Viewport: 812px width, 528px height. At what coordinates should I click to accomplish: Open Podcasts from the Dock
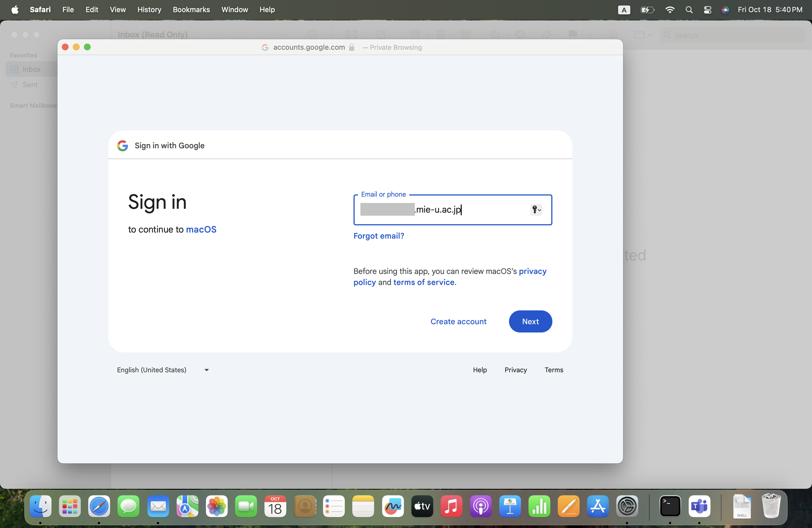coord(481,506)
